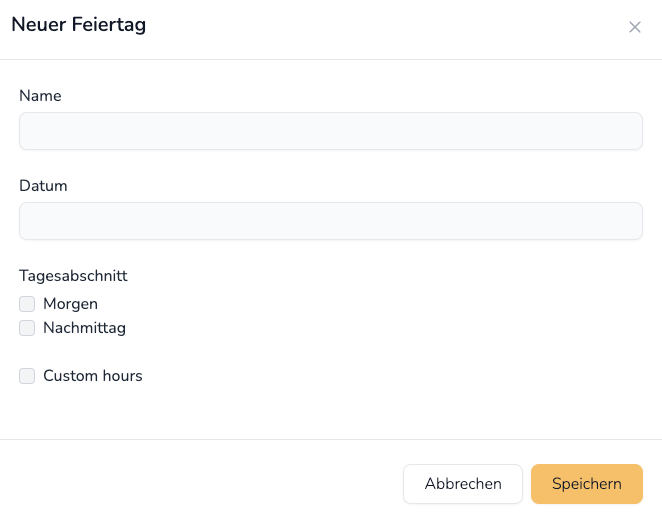
Task: Click the Abbrechen button
Action: click(463, 484)
